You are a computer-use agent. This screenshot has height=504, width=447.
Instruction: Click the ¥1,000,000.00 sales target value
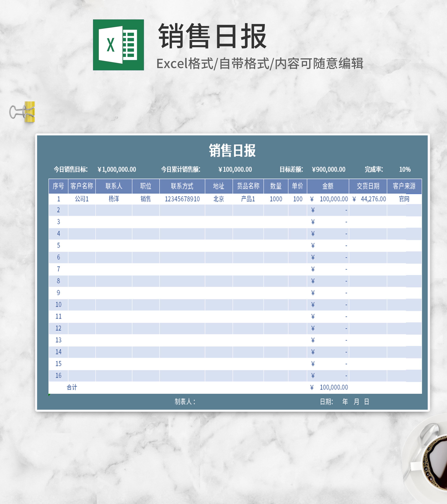point(117,169)
